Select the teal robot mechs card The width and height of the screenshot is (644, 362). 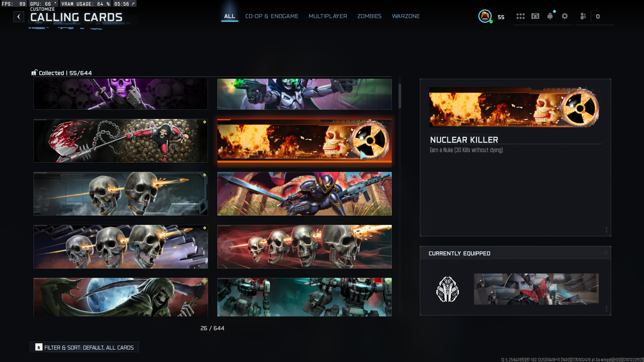(x=304, y=297)
